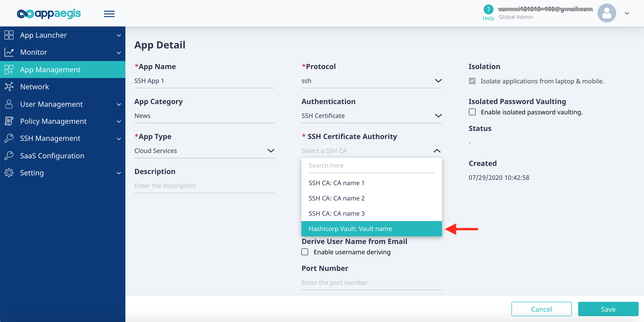Expand Setting submenu chevron
The height and width of the screenshot is (322, 644).
(x=119, y=173)
